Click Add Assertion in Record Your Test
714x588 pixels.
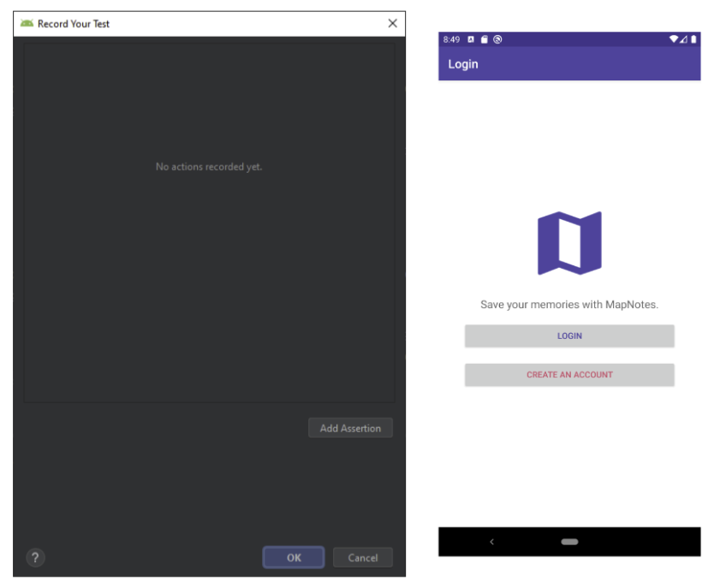(350, 428)
